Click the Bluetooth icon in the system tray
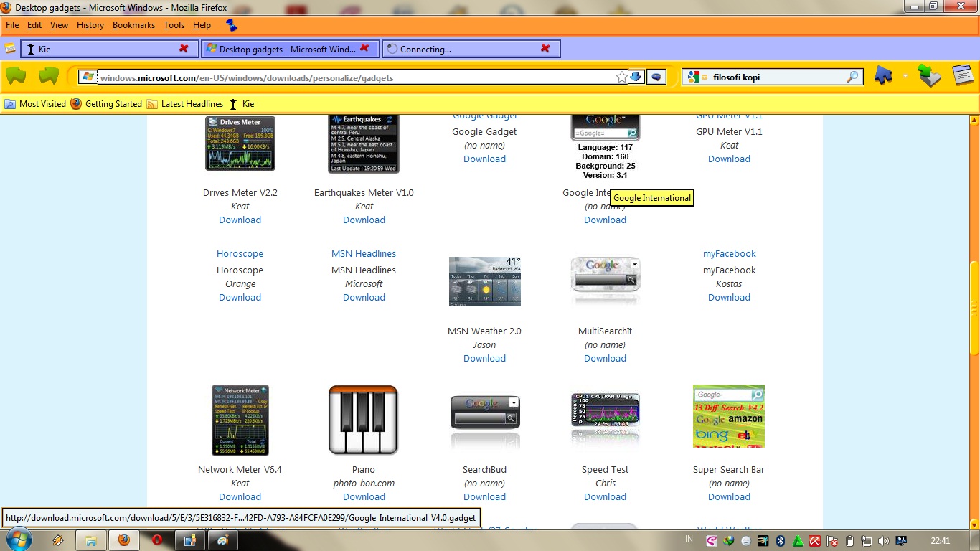The height and width of the screenshot is (551, 980). coord(780,540)
